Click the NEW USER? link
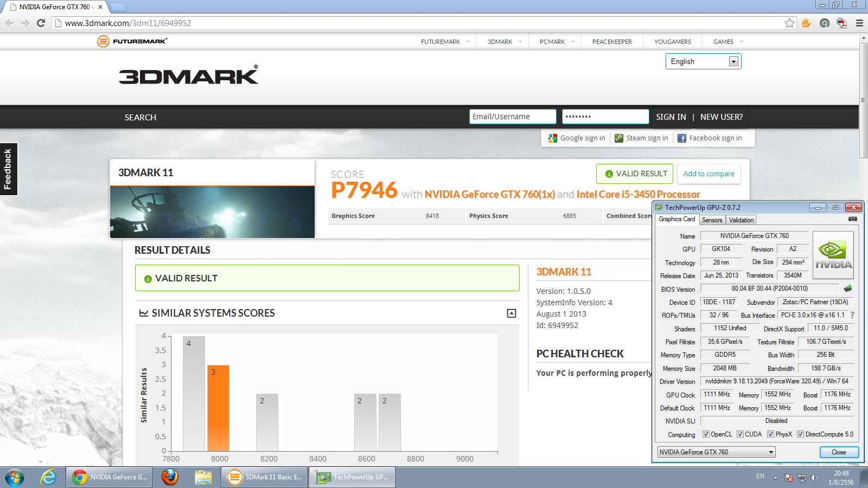Screen dimensions: 868x488 pyautogui.click(x=722, y=117)
